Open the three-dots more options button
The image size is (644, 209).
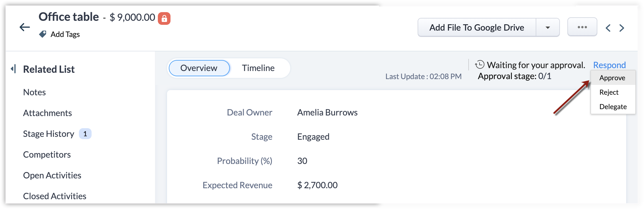[x=582, y=27]
